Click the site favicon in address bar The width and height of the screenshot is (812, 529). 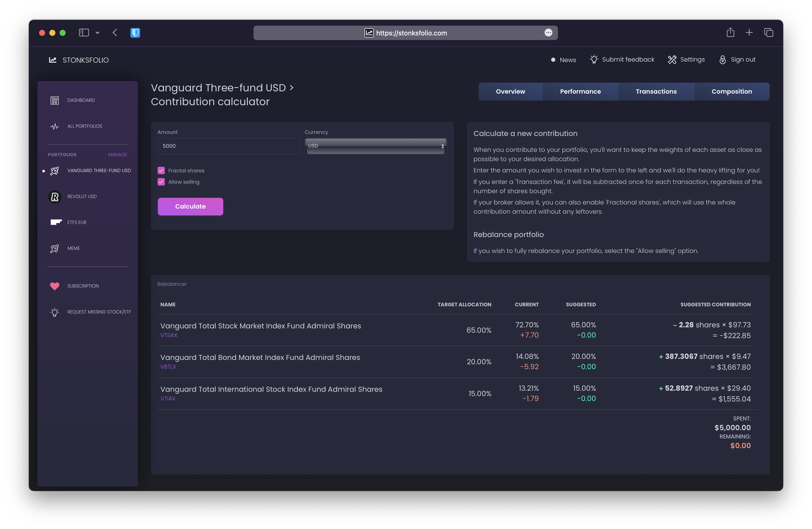369,33
